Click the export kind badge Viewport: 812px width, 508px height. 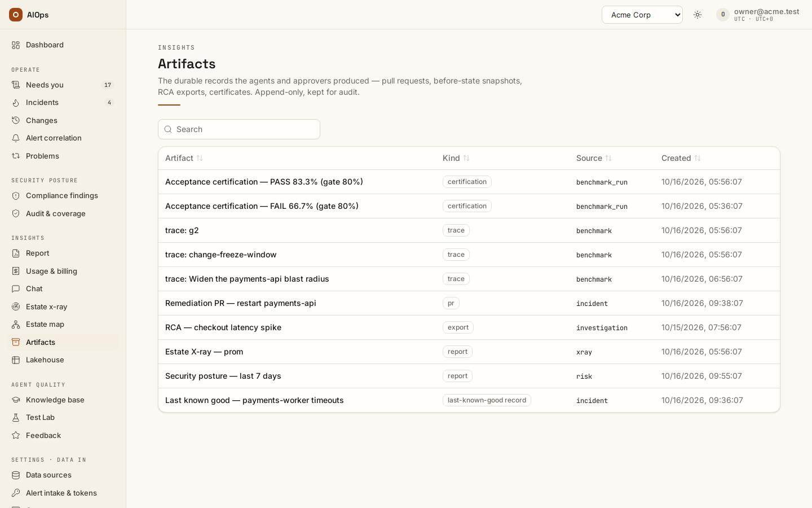coord(458,327)
